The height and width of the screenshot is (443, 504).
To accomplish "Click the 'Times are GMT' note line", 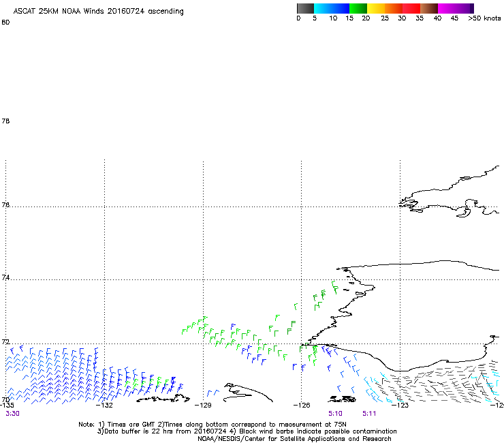I will [x=212, y=425].
